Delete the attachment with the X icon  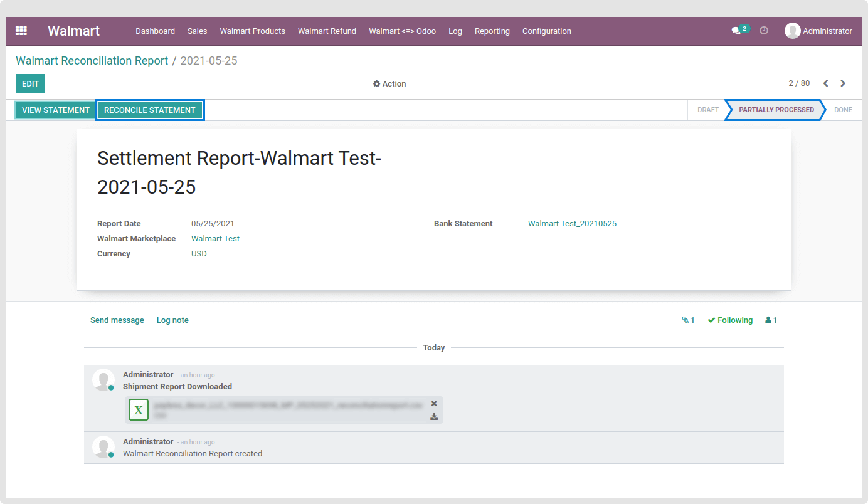point(434,404)
